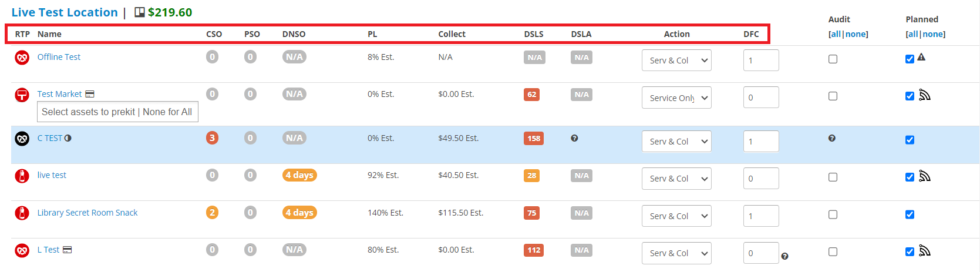Screen dimensions: 980x272
Task: Open the Action dropdown for Test Market
Action: click(x=676, y=98)
